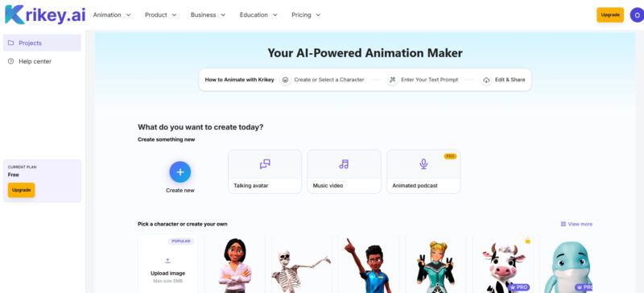Click the Create or Select a Character step icon

click(286, 80)
